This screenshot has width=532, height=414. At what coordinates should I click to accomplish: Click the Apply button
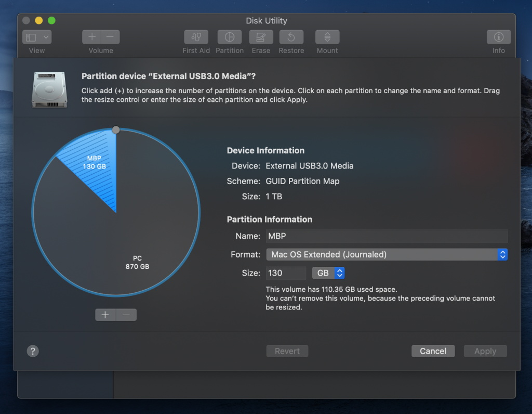click(485, 351)
